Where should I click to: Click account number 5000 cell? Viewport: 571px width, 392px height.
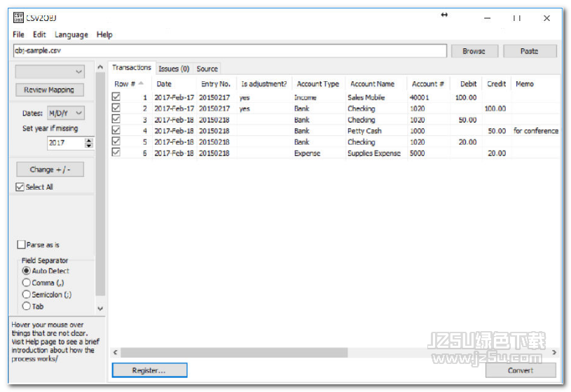[x=417, y=153]
